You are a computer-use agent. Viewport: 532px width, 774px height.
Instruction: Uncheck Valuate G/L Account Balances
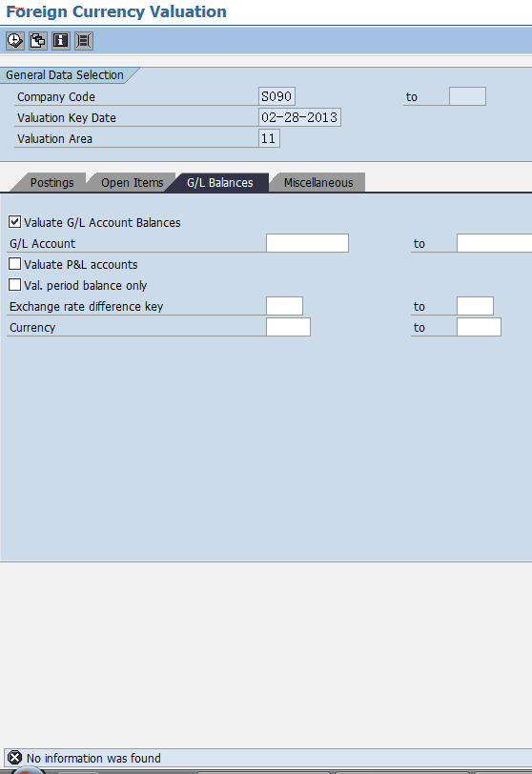pos(15,222)
